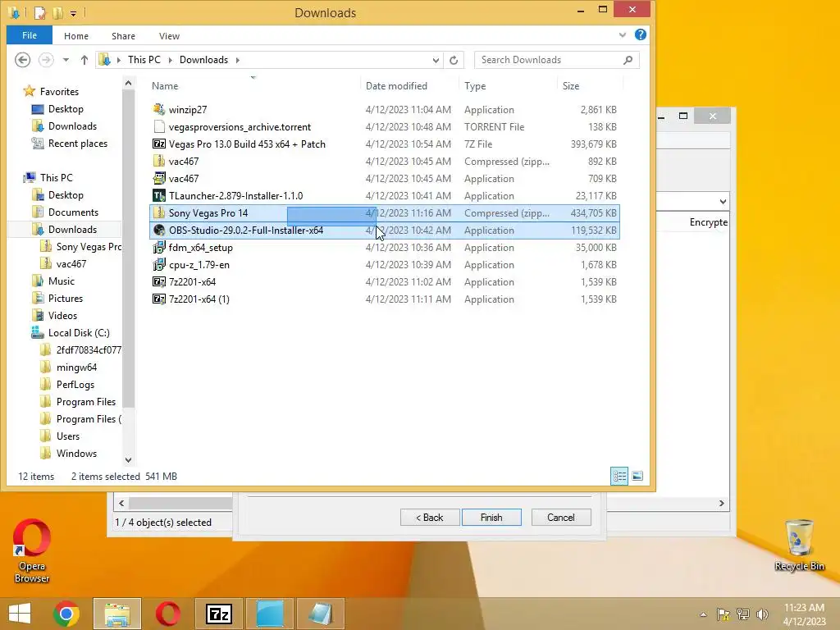Open Music in the navigation pane

click(61, 281)
